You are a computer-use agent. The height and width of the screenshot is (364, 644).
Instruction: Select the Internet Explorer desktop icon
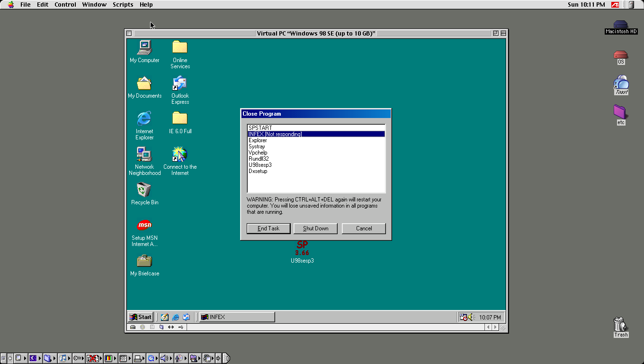tap(144, 125)
